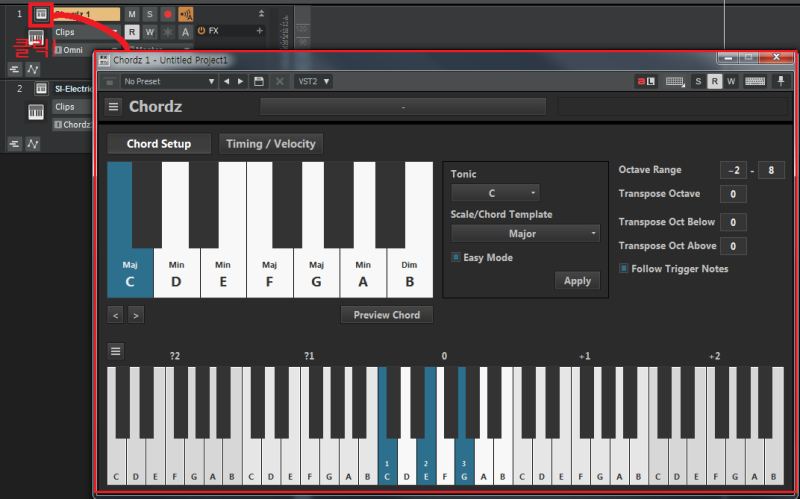Screen dimensions: 800x499
Task: Click the Apply button
Action: click(577, 281)
